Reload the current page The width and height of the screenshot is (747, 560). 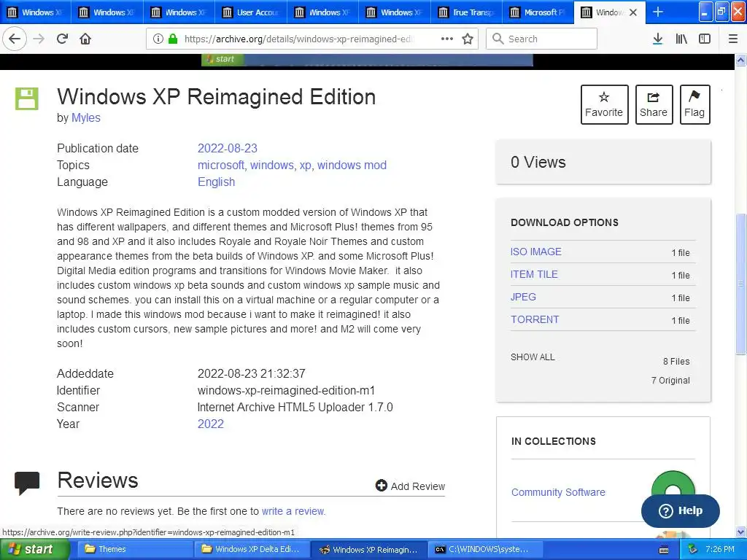click(62, 39)
